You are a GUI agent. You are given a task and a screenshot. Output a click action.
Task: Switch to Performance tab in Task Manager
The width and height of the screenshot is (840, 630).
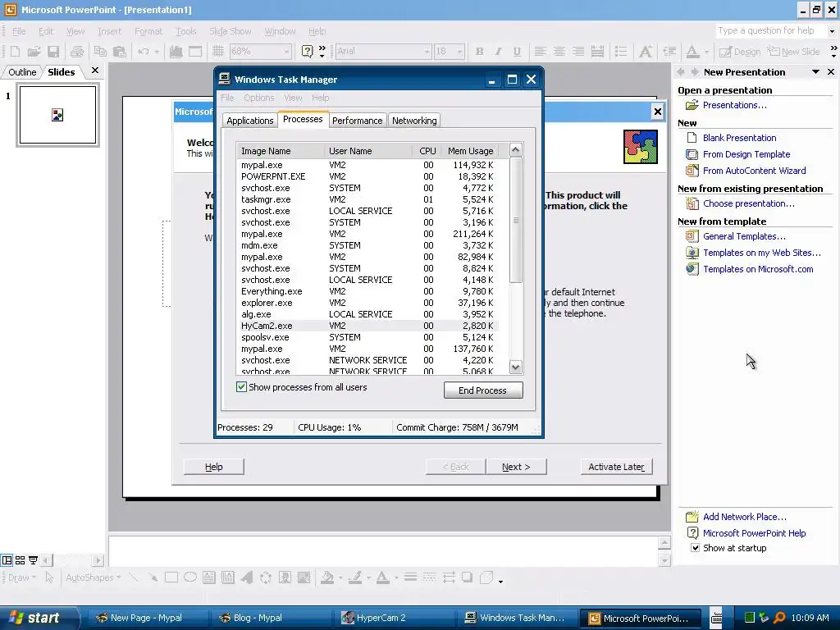(x=358, y=121)
